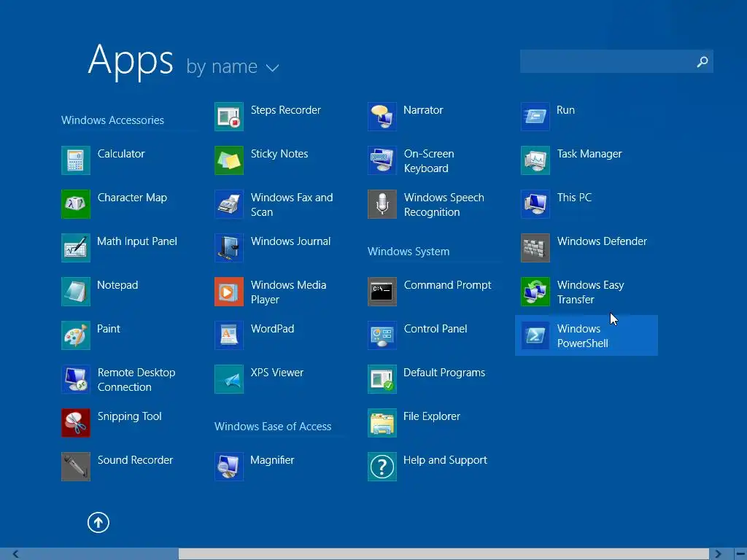The height and width of the screenshot is (560, 747).
Task: Launch Windows Defender icon
Action: (535, 248)
